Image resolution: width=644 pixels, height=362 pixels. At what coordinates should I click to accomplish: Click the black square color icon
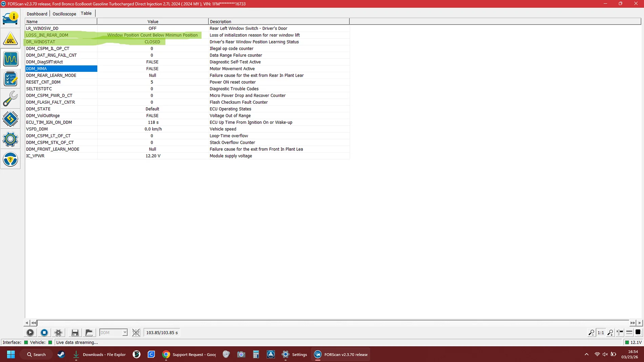click(638, 333)
